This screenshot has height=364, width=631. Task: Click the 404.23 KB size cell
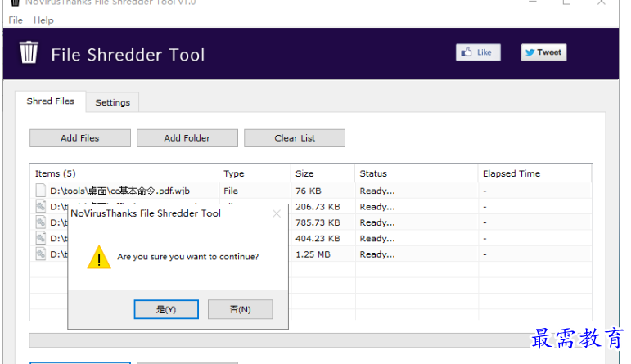point(318,239)
